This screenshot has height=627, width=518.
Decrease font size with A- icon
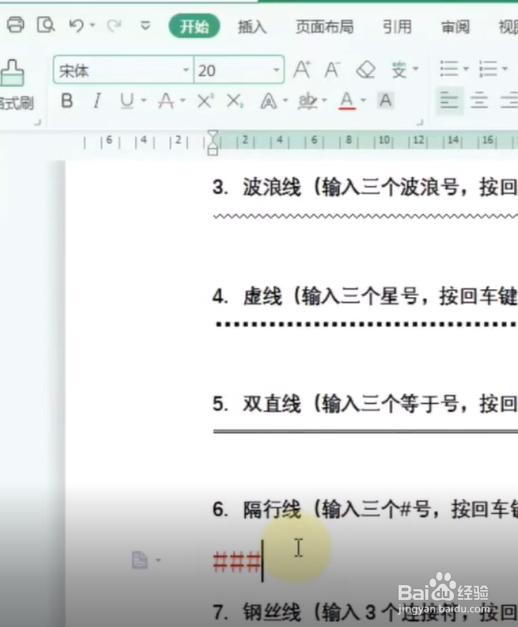(332, 70)
